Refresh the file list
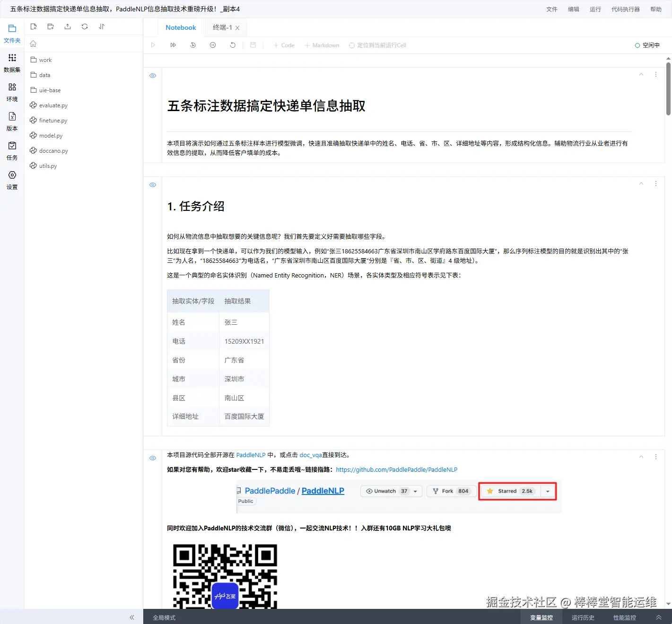The height and width of the screenshot is (624, 672). pyautogui.click(x=85, y=26)
